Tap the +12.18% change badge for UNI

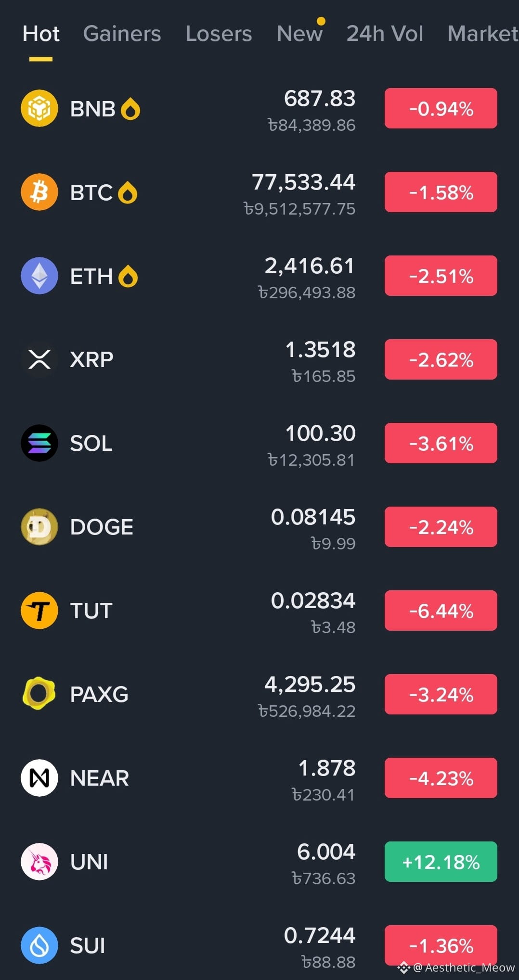coord(441,862)
